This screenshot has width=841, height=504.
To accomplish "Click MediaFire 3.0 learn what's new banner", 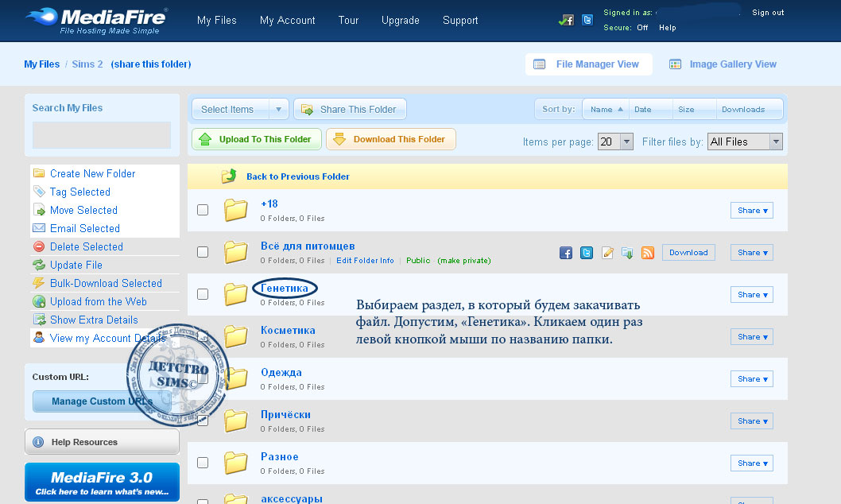I will point(102,482).
